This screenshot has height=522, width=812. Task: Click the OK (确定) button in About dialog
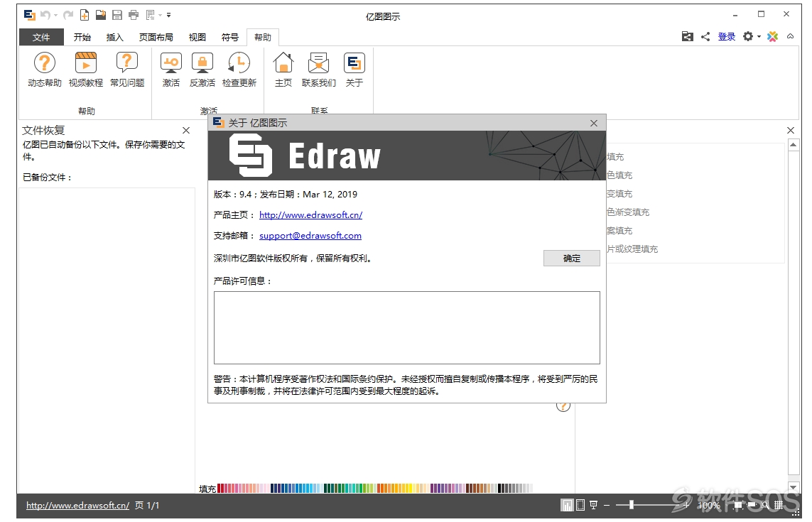(x=572, y=258)
